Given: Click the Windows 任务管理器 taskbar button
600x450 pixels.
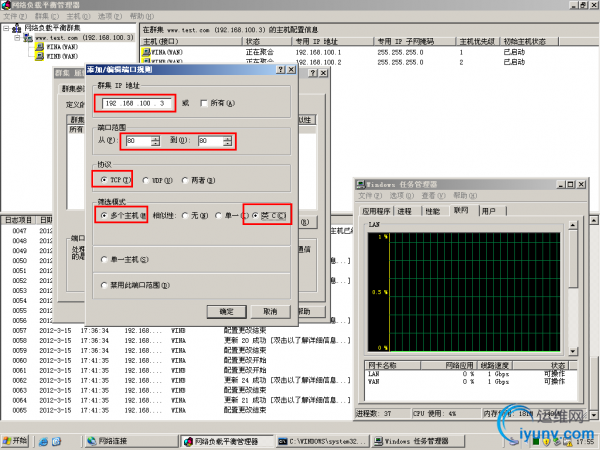Looking at the screenshot, I should coord(418,441).
